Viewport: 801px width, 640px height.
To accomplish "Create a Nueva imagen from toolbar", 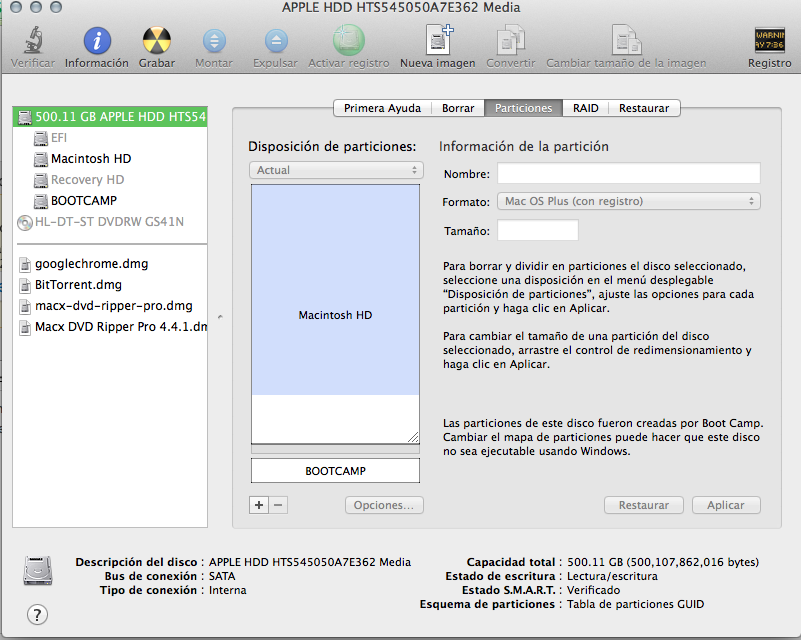I will click(438, 39).
